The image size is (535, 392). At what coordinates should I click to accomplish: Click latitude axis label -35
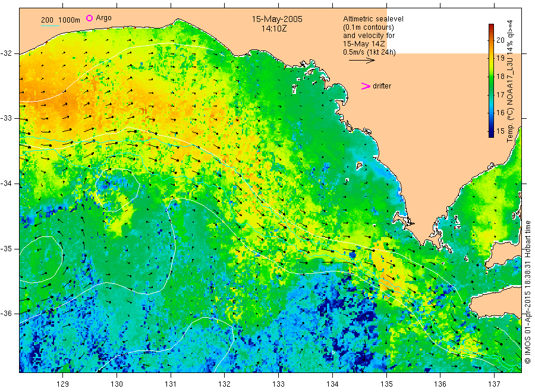[6, 248]
